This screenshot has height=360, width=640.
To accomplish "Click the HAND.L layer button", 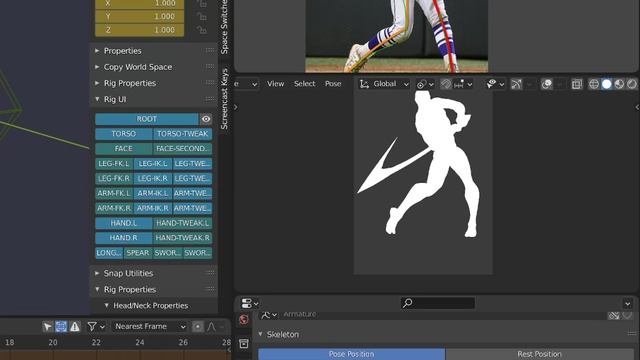I will tap(124, 223).
